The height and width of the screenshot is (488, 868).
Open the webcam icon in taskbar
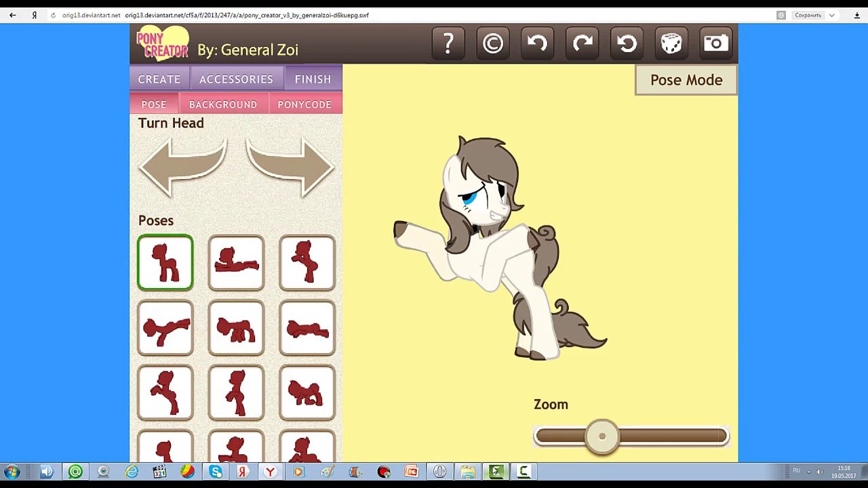click(103, 472)
